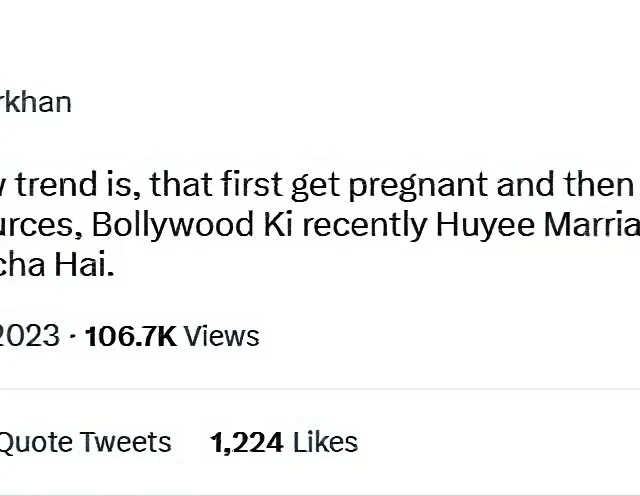The width and height of the screenshot is (640, 496).
Task: View the 1,224 Likes list
Action: [x=284, y=442]
